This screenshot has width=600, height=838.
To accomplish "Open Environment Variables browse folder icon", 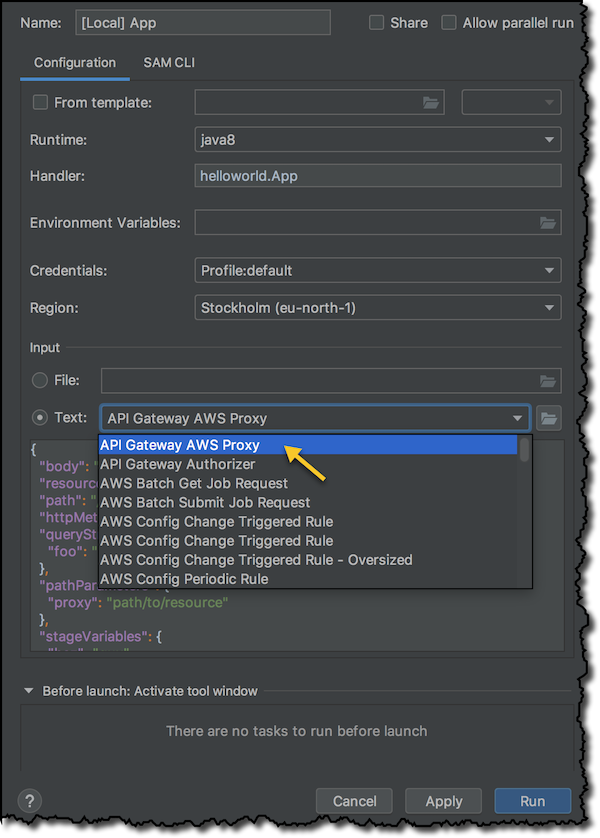I will [548, 222].
